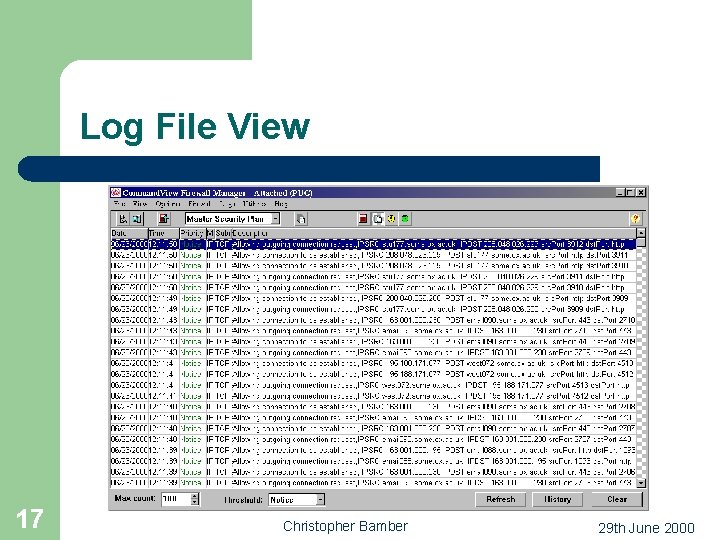Click the scrollbar thumb of the log list

tap(641, 242)
